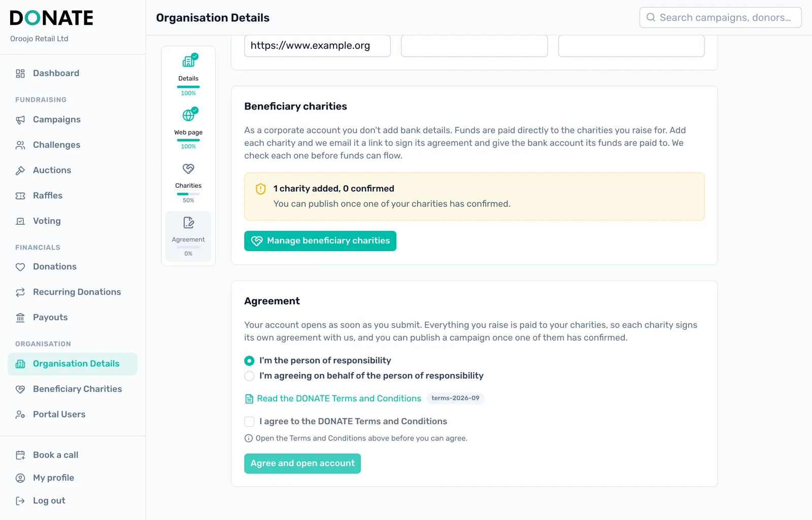Click the website URL input field

point(317,46)
